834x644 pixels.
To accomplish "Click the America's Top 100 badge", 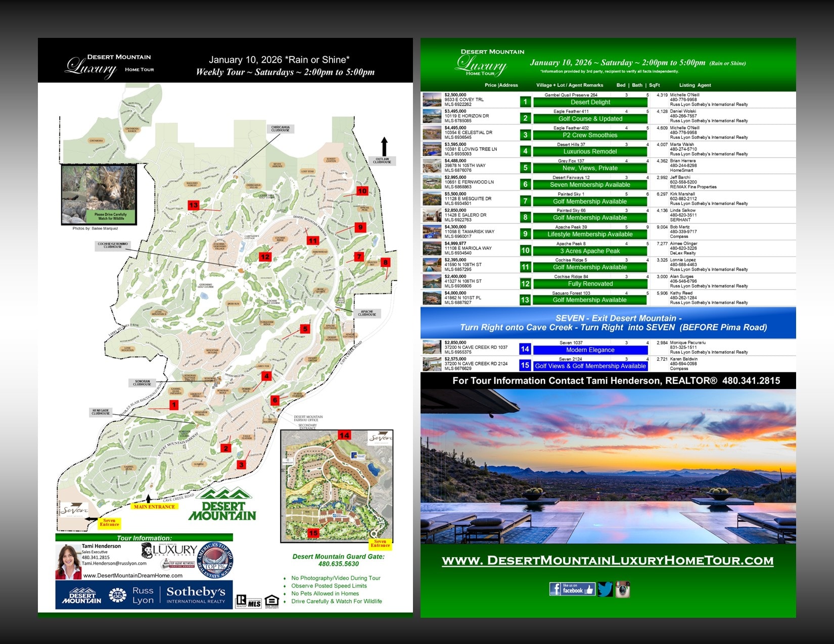I will pyautogui.click(x=215, y=560).
